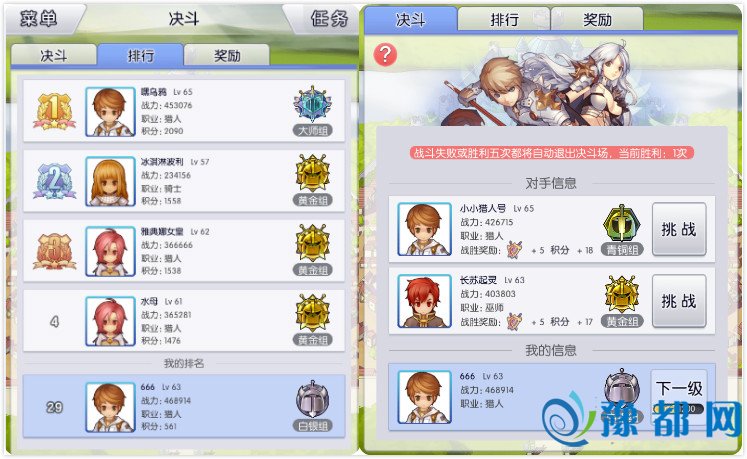Click the 大师组 master tier badge

point(313,112)
